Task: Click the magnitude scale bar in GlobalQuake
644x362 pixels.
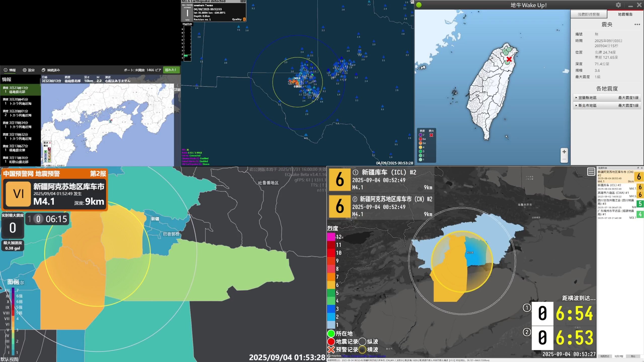Action: tap(187, 43)
